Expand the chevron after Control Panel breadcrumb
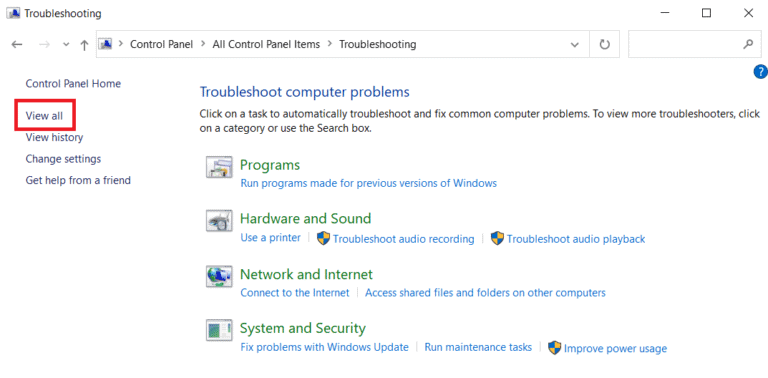 click(203, 44)
